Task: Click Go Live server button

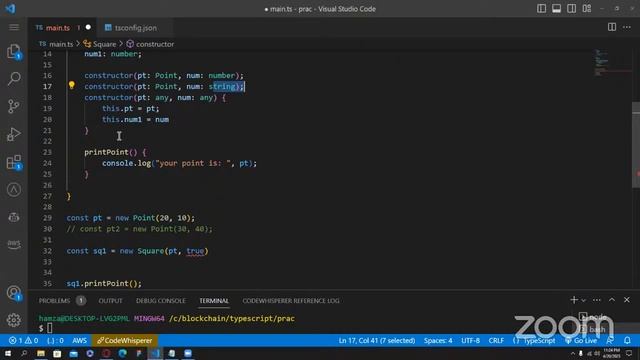Action: (580, 340)
